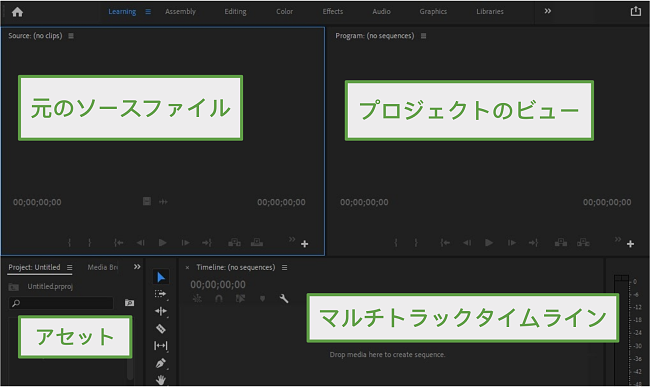Switch to the Learning workspace
This screenshot has width=650, height=387.
point(122,12)
